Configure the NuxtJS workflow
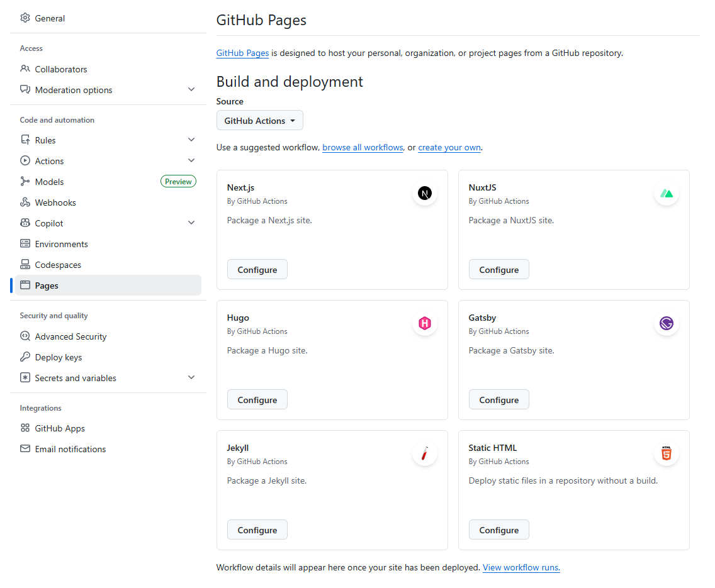This screenshot has width=715, height=588. (499, 270)
